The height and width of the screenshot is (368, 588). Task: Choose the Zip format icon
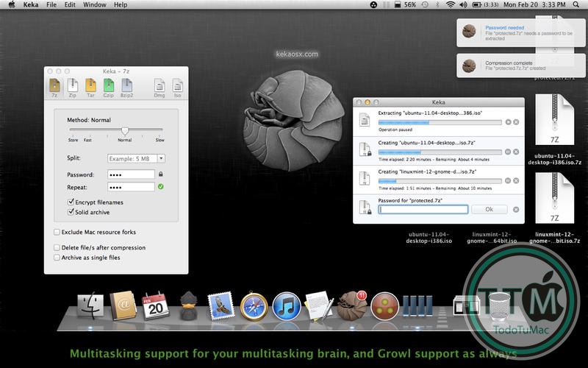click(72, 88)
